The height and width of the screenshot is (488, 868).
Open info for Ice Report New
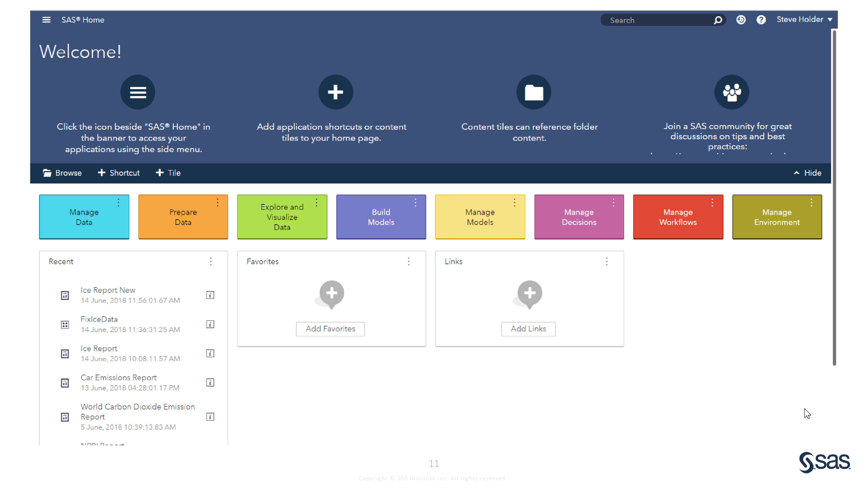coord(210,295)
